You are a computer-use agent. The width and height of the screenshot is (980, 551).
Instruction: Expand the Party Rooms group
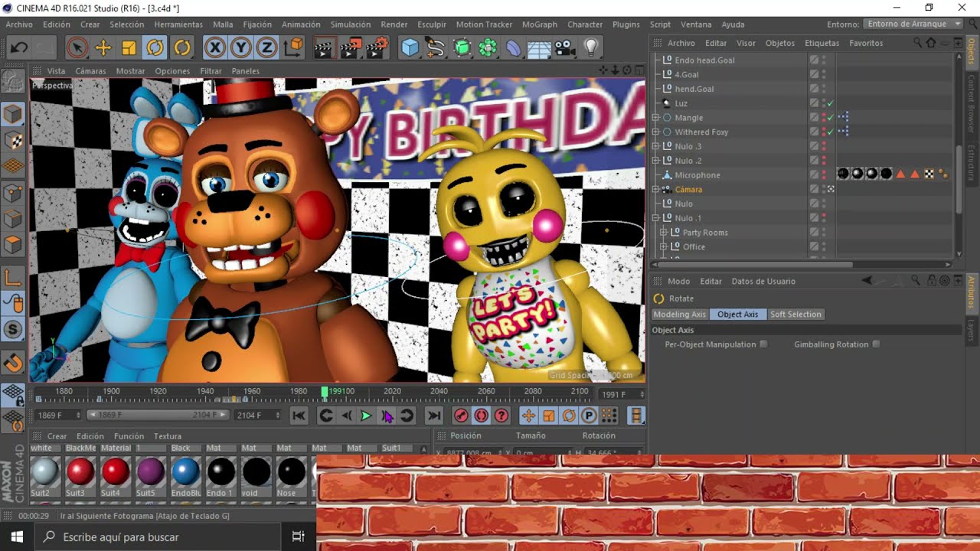point(664,233)
